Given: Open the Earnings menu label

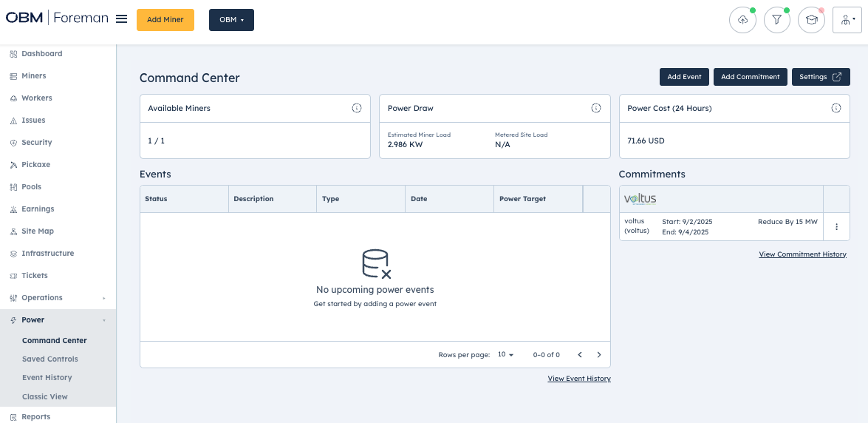Looking at the screenshot, I should [38, 209].
